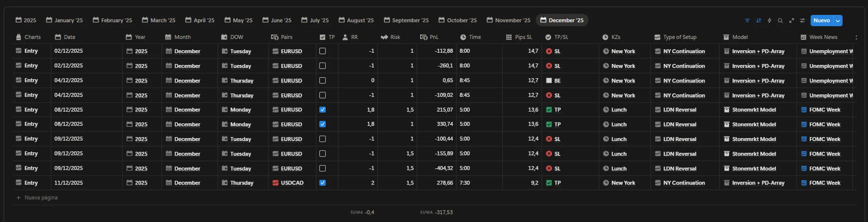The width and height of the screenshot is (868, 222).
Task: Click the magnifying glass search icon
Action: (x=780, y=20)
